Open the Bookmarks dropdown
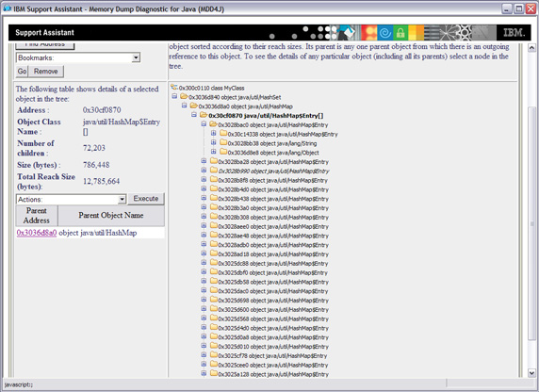The width and height of the screenshot is (539, 392). point(136,57)
